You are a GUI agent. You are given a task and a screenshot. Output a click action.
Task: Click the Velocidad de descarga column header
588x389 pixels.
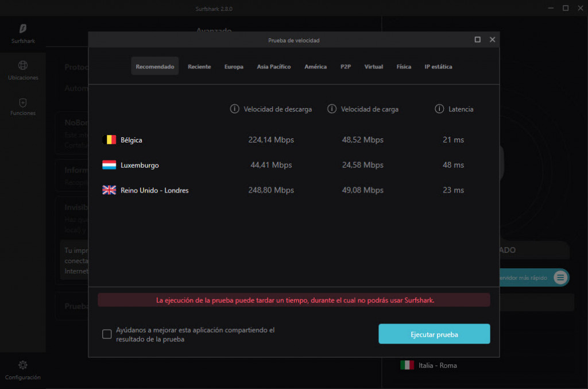click(x=277, y=109)
